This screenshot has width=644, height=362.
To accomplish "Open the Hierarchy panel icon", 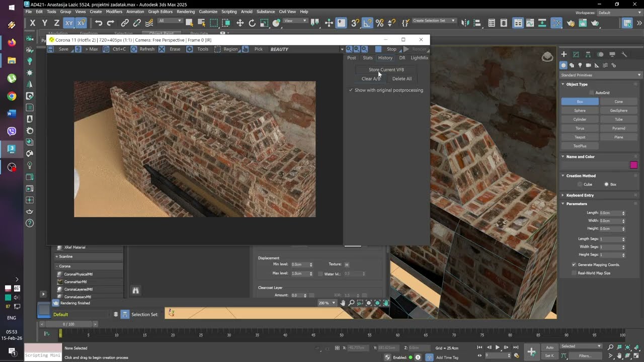I will point(588,54).
